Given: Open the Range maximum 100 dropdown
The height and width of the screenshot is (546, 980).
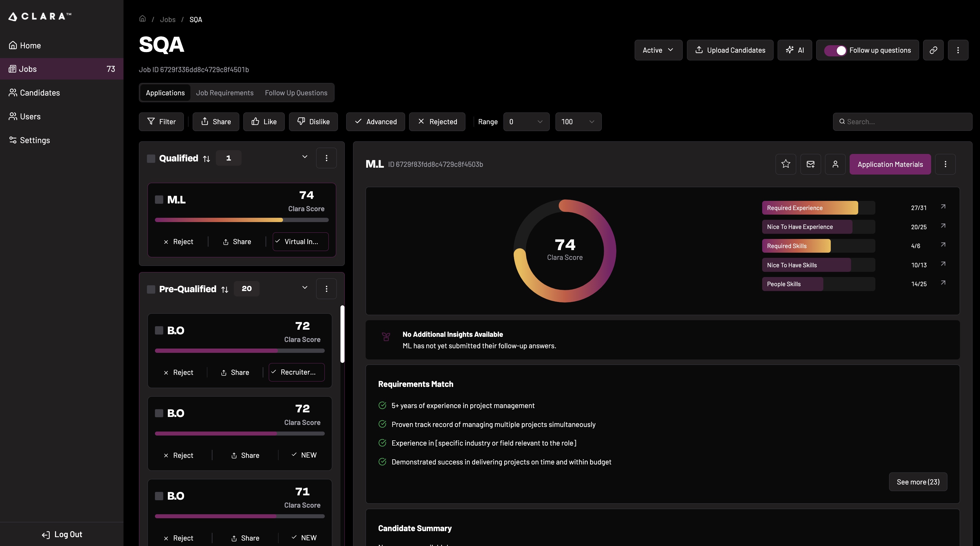Looking at the screenshot, I should 578,122.
